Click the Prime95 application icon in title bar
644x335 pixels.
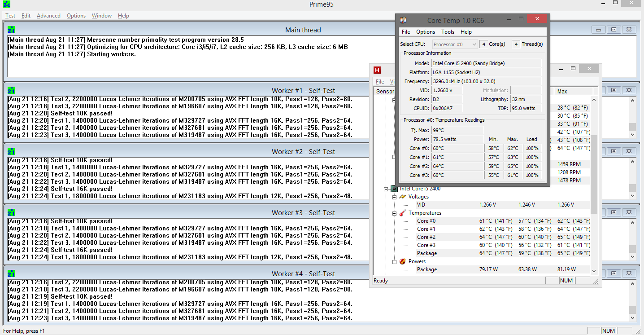[6, 4]
